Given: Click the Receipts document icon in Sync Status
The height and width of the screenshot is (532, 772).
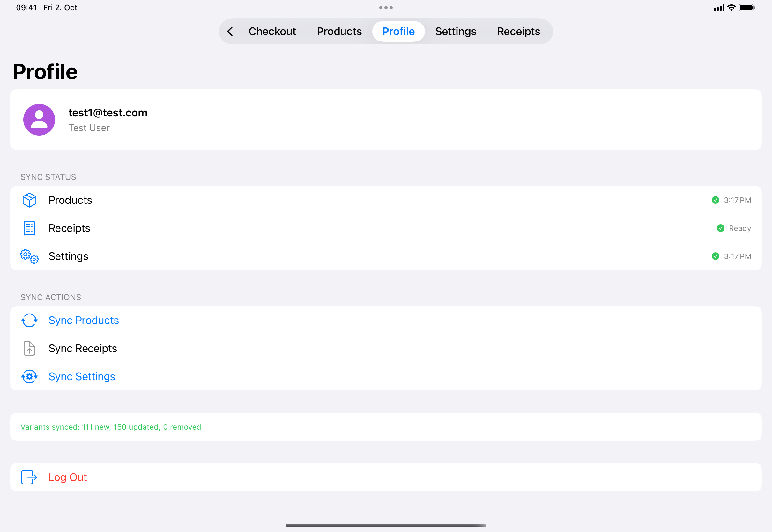Looking at the screenshot, I should tap(29, 228).
